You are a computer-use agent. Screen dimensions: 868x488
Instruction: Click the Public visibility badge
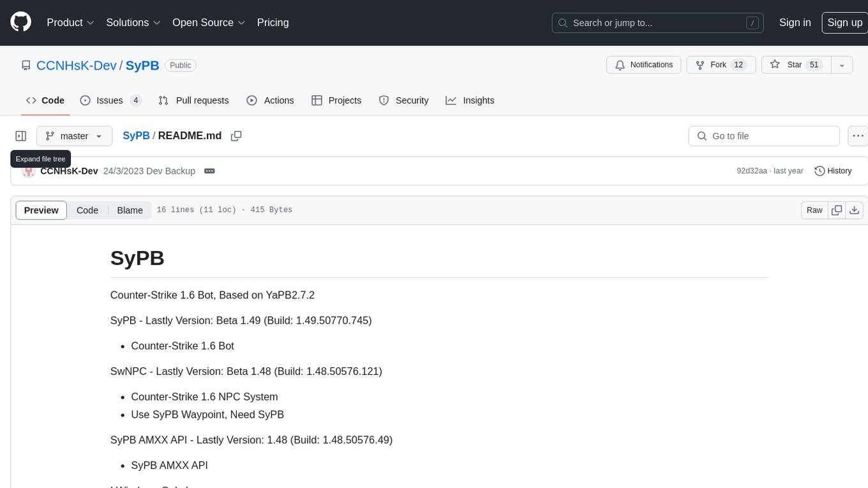(181, 65)
